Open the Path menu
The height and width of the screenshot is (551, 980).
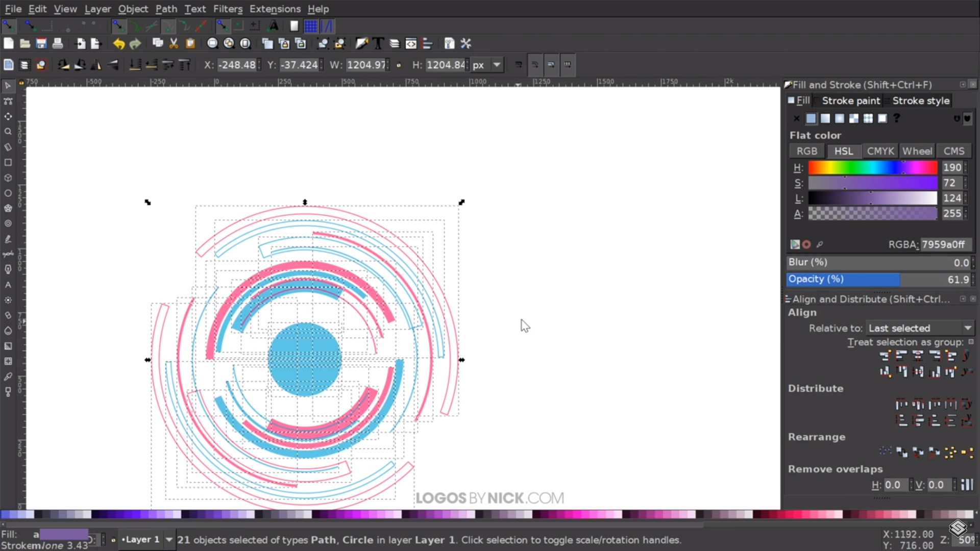166,8
